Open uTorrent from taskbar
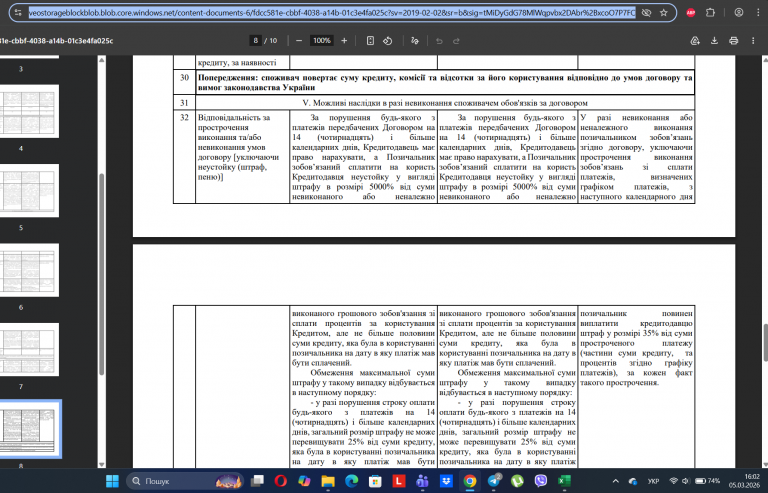 [x=517, y=481]
